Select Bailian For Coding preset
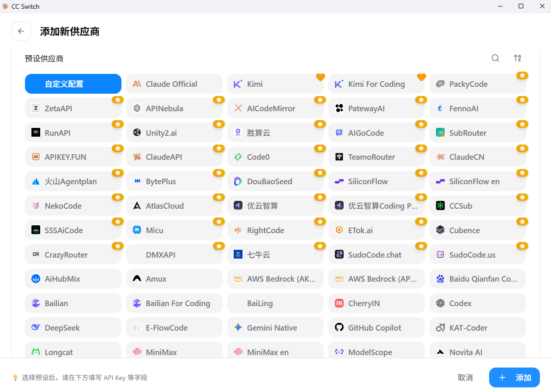The height and width of the screenshot is (392, 551). pyautogui.click(x=174, y=303)
